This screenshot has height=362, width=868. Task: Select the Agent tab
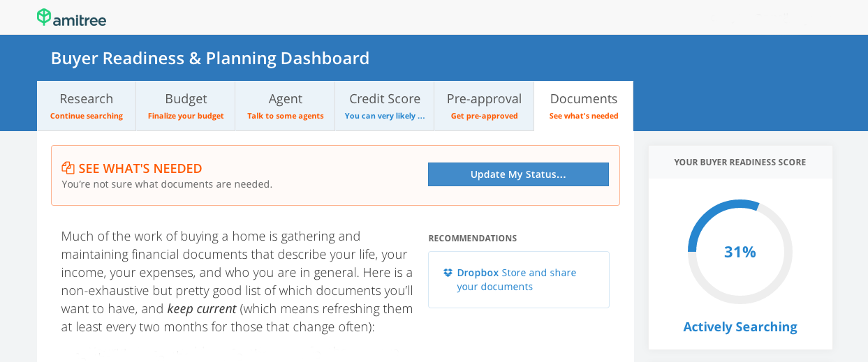(285, 106)
